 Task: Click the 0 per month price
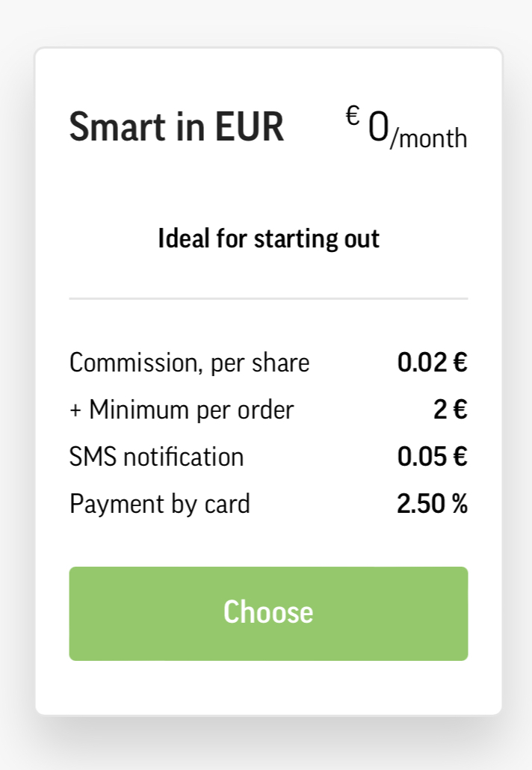pos(406,128)
